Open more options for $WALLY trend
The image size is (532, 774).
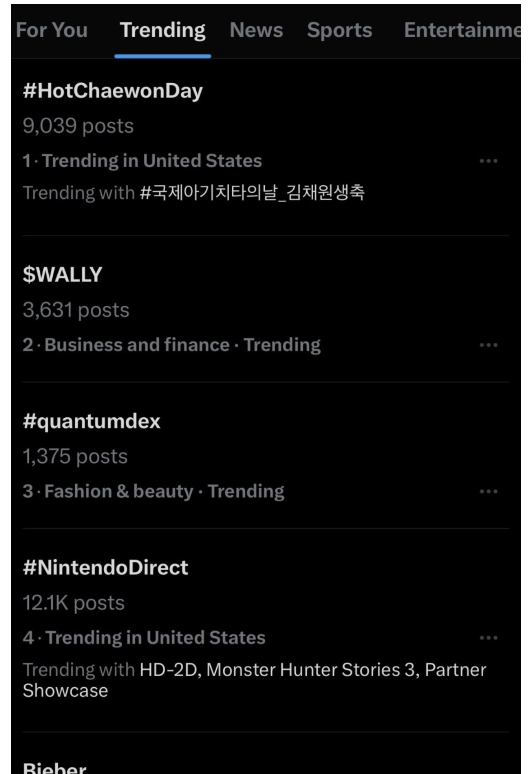(x=488, y=345)
